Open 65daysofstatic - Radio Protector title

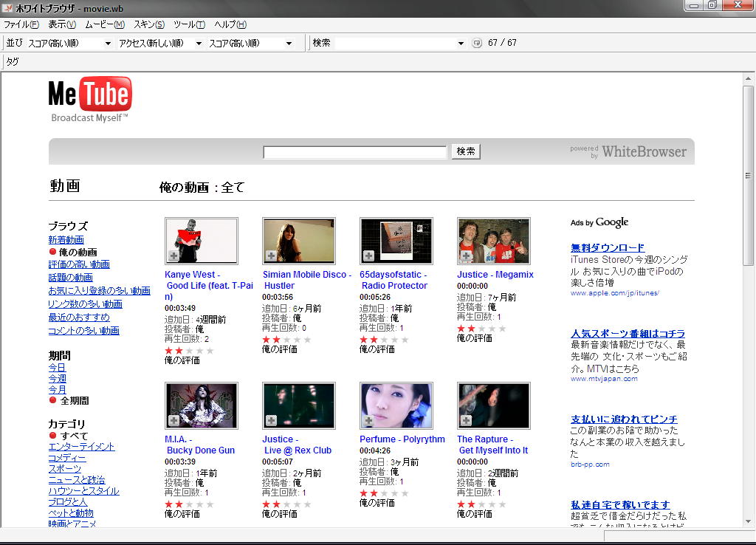coord(394,280)
